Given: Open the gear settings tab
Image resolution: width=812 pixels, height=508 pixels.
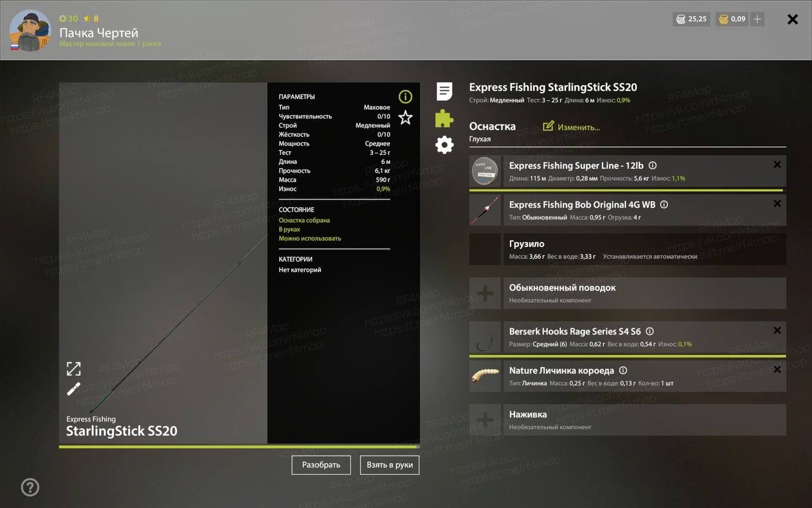Looking at the screenshot, I should click(x=445, y=145).
